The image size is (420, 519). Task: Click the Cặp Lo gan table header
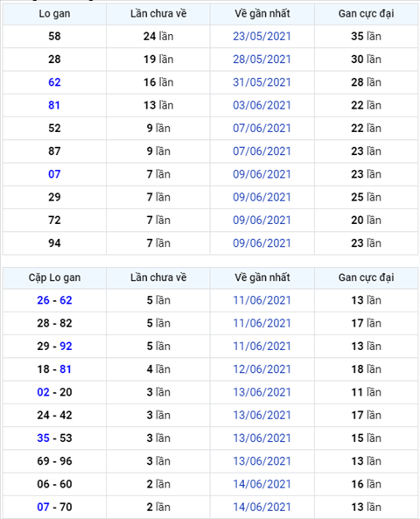[x=54, y=277]
